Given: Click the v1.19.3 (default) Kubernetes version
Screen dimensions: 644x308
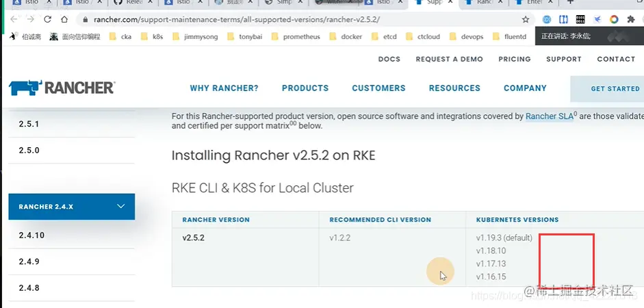Looking at the screenshot, I should point(504,238).
